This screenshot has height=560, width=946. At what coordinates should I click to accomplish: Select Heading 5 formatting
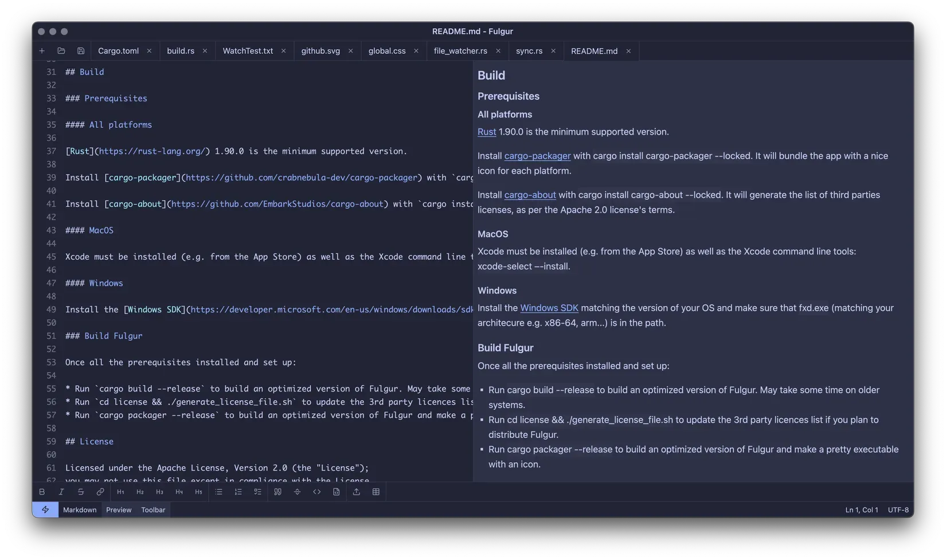198,491
